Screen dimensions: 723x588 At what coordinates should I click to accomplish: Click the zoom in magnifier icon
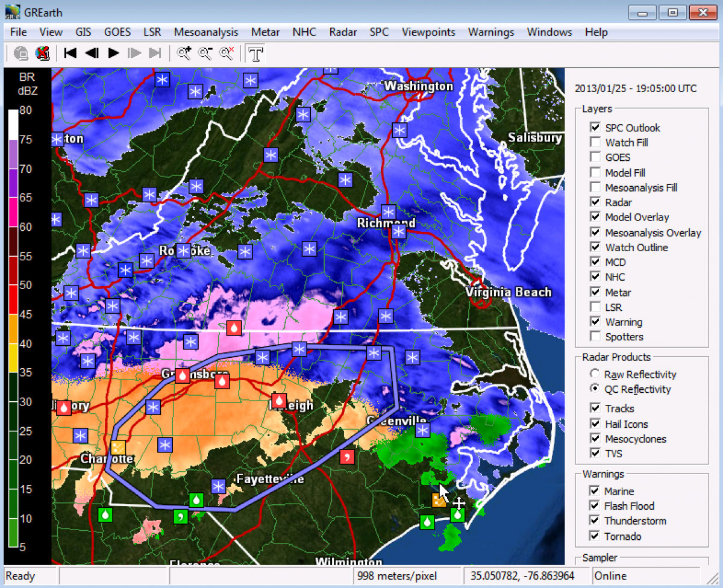184,53
